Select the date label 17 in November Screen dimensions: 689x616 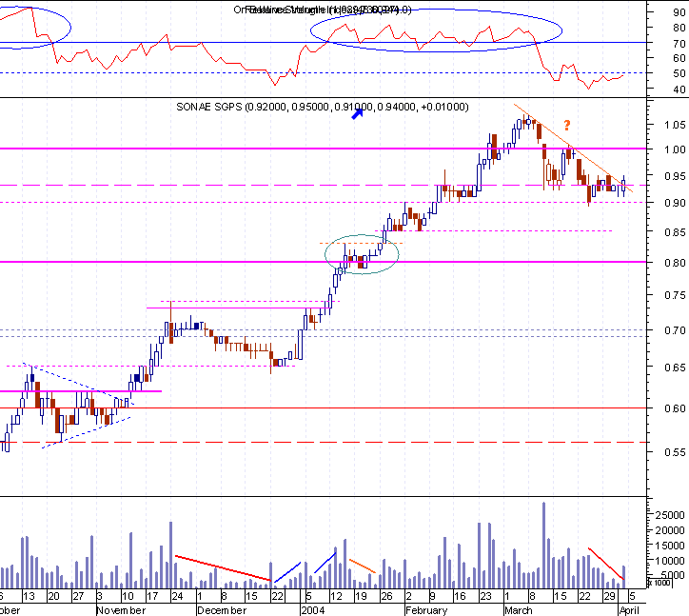(152, 597)
